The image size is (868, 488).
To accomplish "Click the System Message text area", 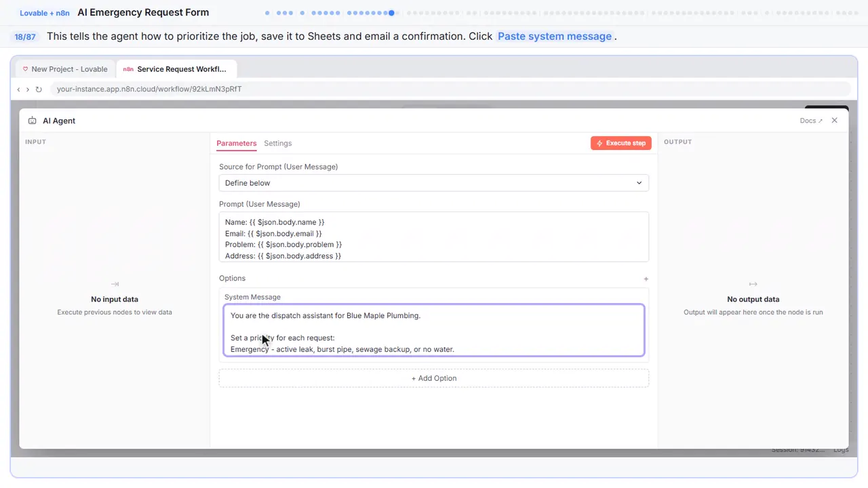I will 434,330.
